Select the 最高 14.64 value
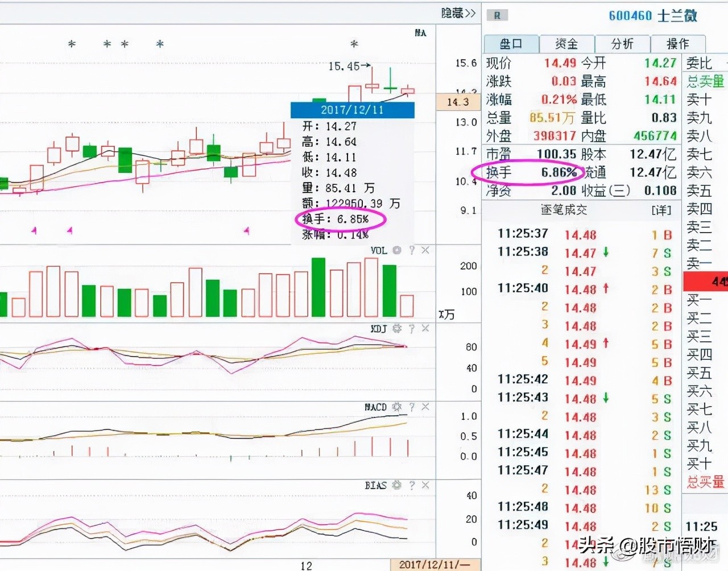 [x=660, y=81]
